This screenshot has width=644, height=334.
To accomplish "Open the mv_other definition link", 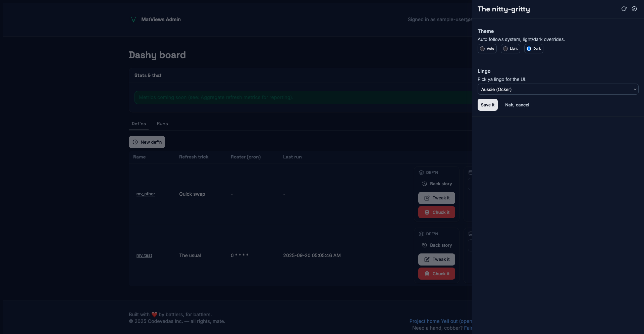I will click(146, 194).
